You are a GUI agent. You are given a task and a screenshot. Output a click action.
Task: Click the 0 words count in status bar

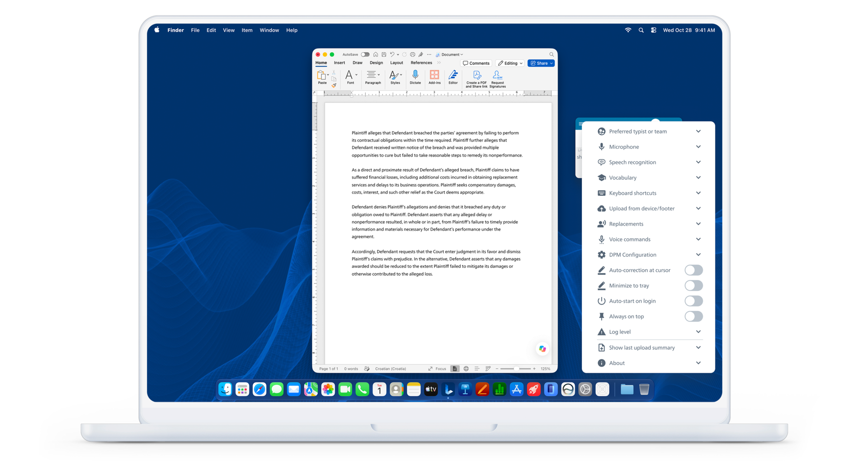click(351, 369)
